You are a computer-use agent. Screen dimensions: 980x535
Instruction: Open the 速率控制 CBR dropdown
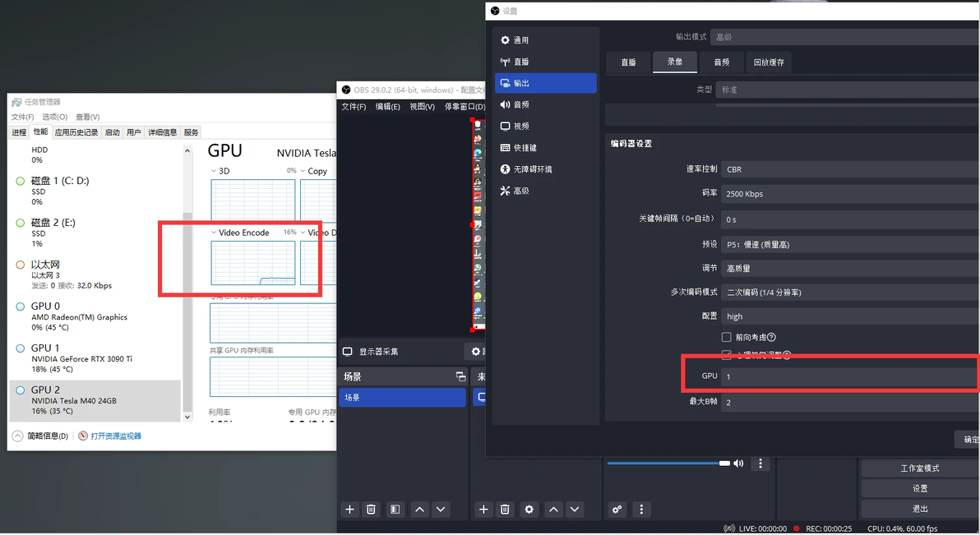[850, 169]
